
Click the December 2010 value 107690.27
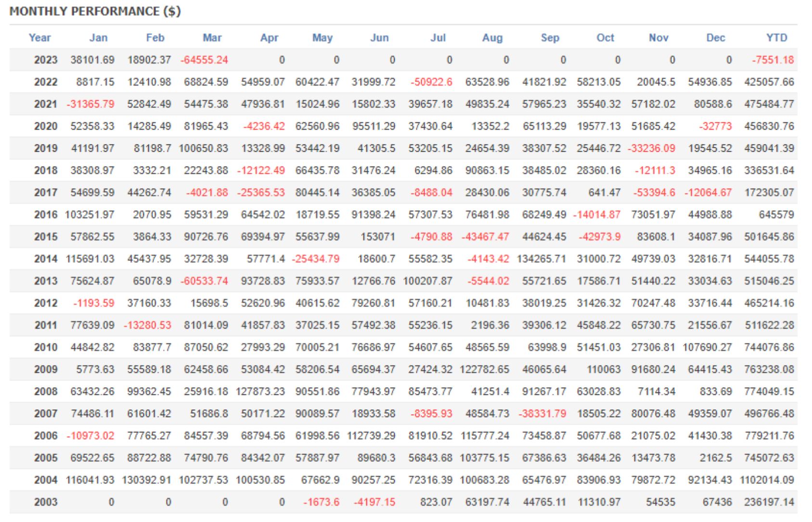click(707, 347)
